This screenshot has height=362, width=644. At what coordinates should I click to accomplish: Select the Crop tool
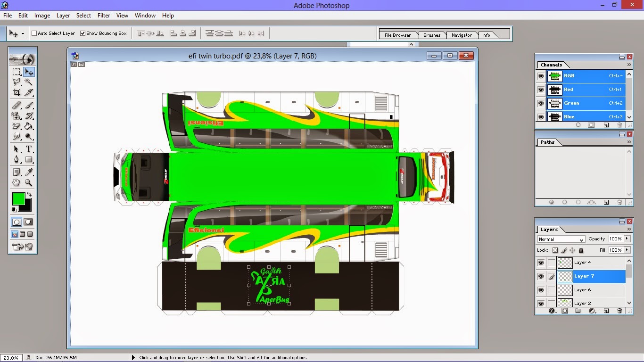pyautogui.click(x=17, y=92)
